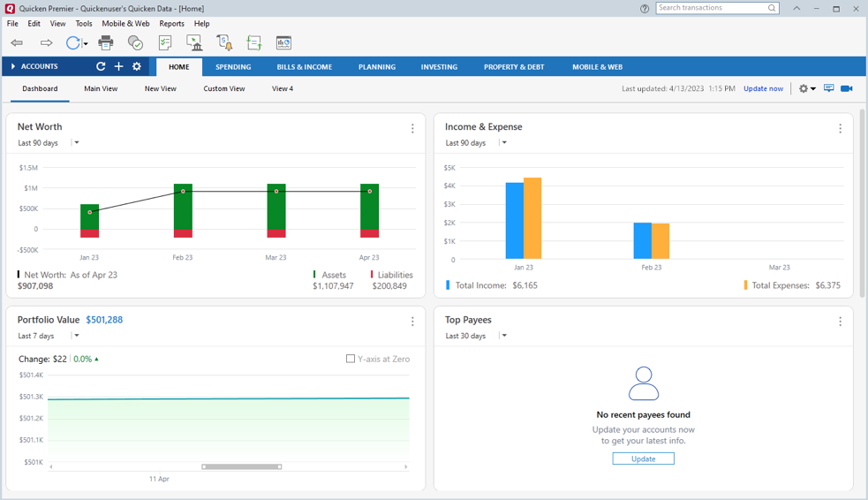Click the printer icon in the toolbar
The image size is (868, 500).
point(106,42)
